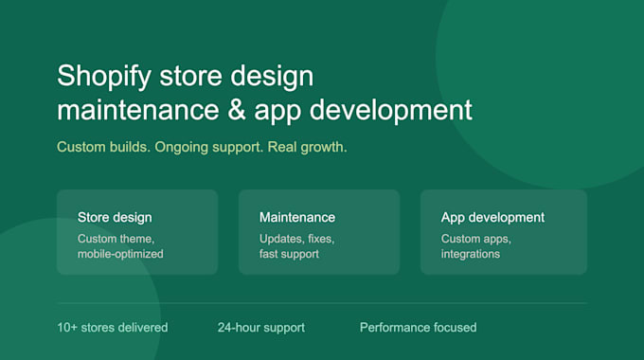Screen dimensions: 644x360
Task: Click the 'Performance focused' stat
Action: point(418,328)
